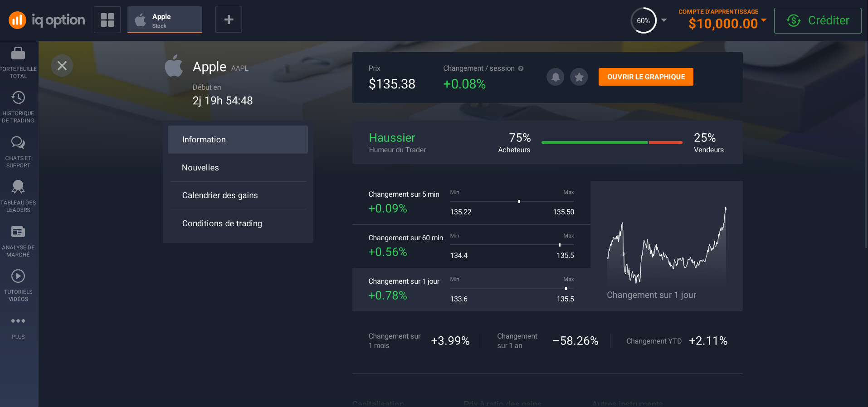The height and width of the screenshot is (407, 868).
Task: Add Apple to favorites with star
Action: [x=579, y=77]
